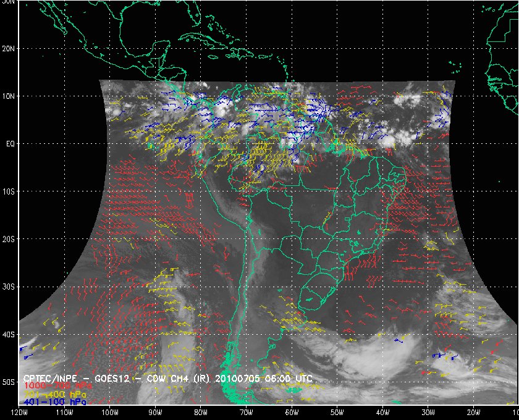Select the 90W longitude label

click(x=155, y=411)
